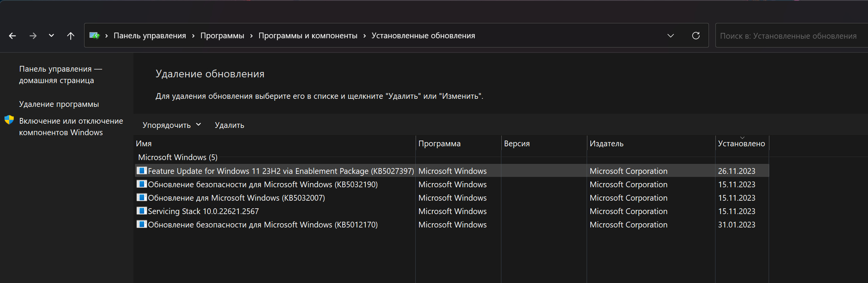Click Microsoft Corporation publisher for KB5012170

point(629,224)
